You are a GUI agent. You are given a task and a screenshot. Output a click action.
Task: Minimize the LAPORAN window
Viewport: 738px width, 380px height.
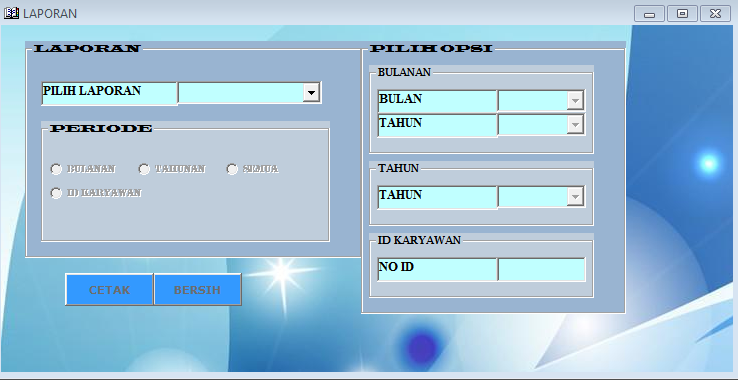click(x=649, y=14)
